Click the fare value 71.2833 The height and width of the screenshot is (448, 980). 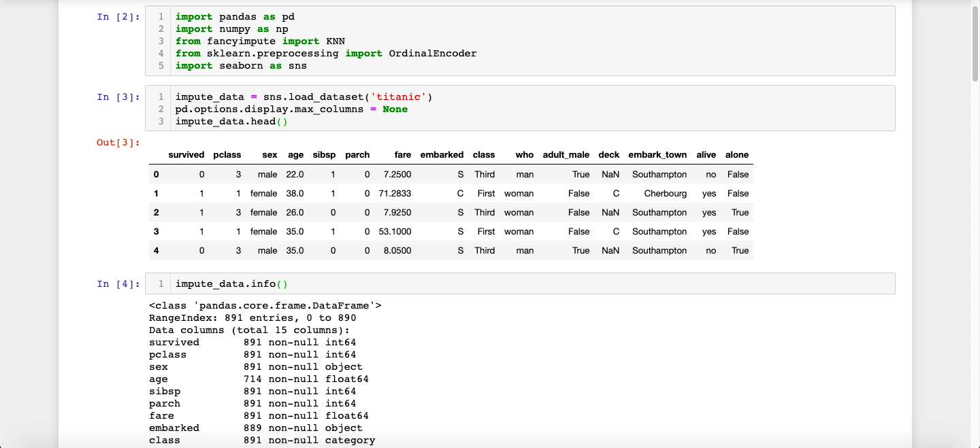[x=395, y=193]
